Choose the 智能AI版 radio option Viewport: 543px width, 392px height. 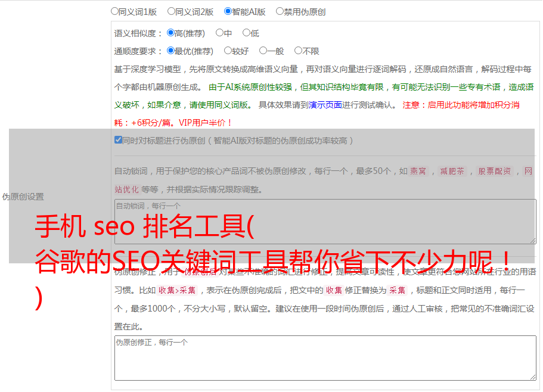point(228,11)
